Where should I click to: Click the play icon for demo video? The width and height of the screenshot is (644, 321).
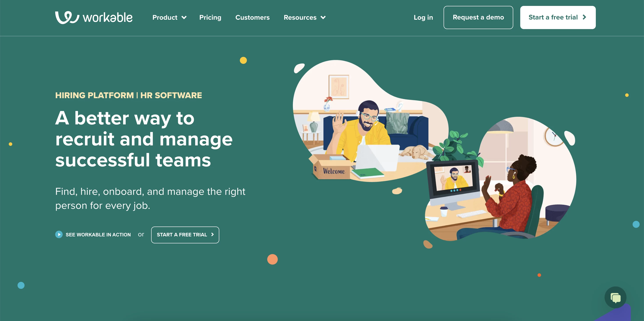59,234
